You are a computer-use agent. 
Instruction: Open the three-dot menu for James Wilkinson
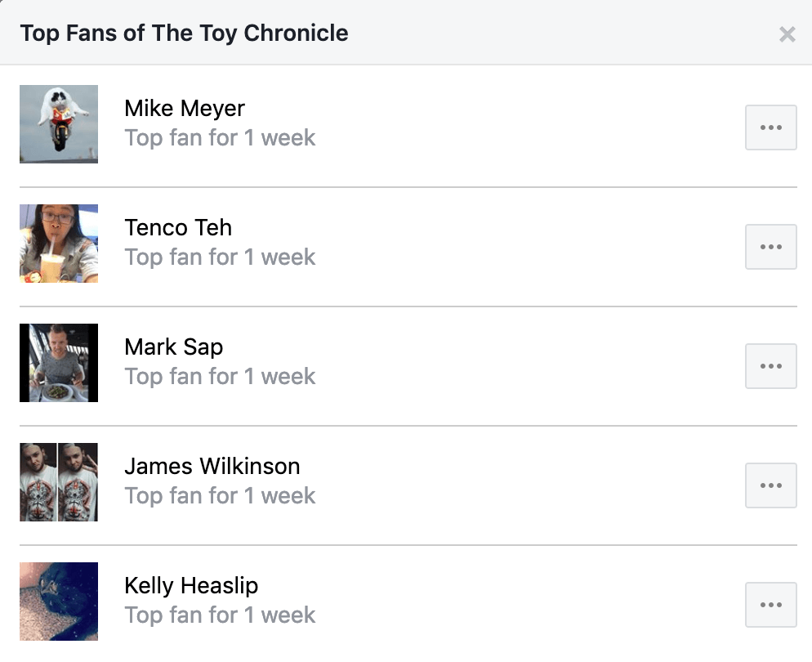[x=770, y=485]
